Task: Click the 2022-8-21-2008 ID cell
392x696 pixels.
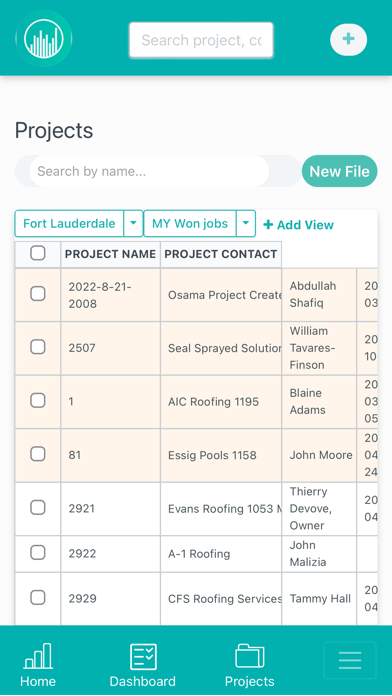Action: click(111, 295)
